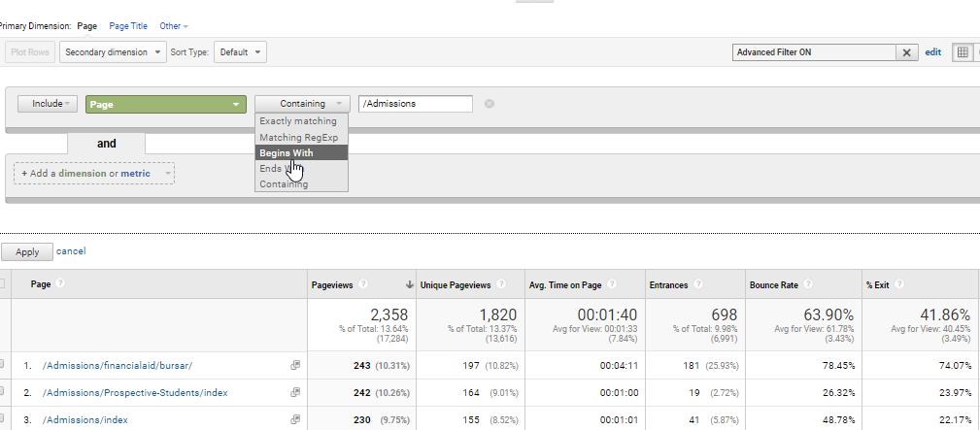The height and width of the screenshot is (430, 980).
Task: Open the financialaid/bursar page in new window icon
Action: [294, 365]
